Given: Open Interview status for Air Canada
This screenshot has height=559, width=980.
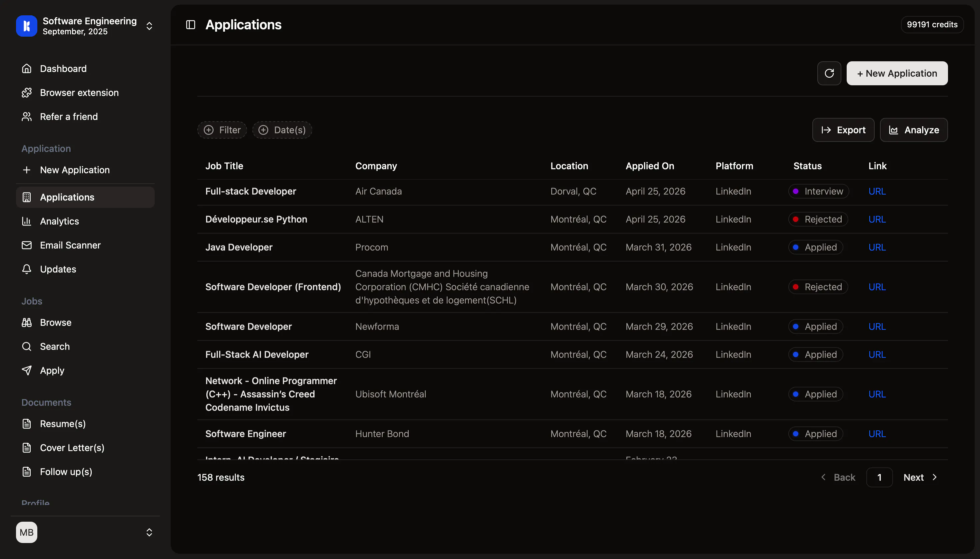Looking at the screenshot, I should pyautogui.click(x=818, y=191).
